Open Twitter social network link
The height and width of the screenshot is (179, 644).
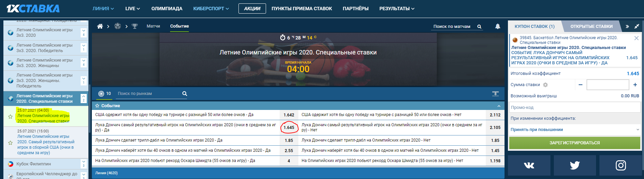click(575, 165)
